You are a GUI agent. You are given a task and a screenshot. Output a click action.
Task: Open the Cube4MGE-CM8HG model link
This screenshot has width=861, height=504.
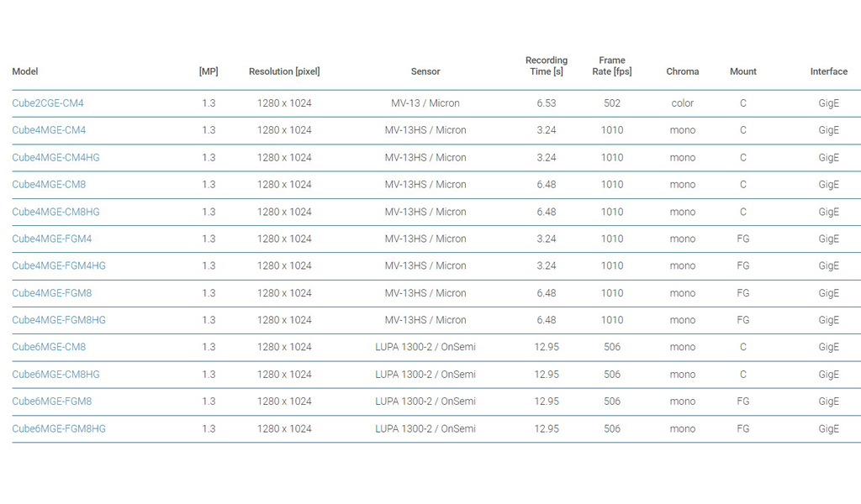tap(56, 212)
